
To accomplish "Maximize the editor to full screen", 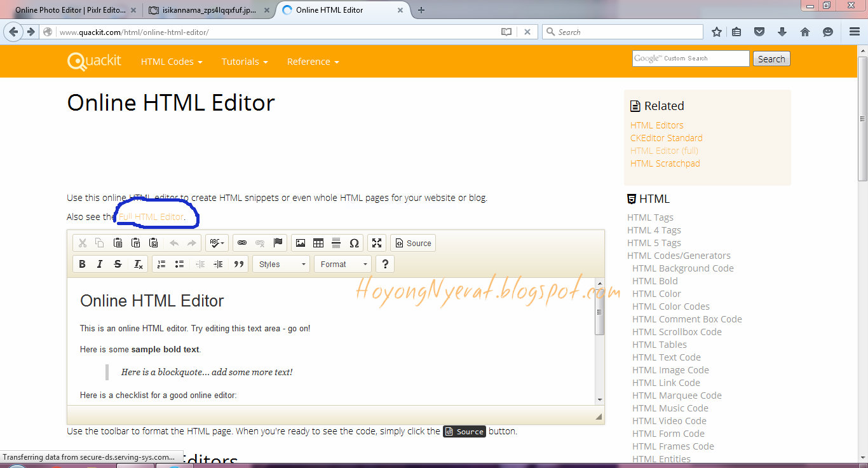I will (x=377, y=242).
